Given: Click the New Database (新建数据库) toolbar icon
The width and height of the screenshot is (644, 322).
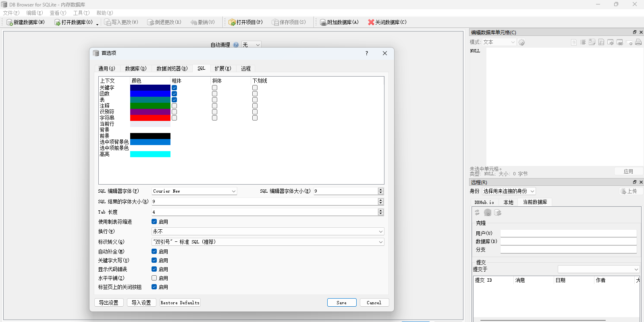Looking at the screenshot, I should (x=10, y=22).
